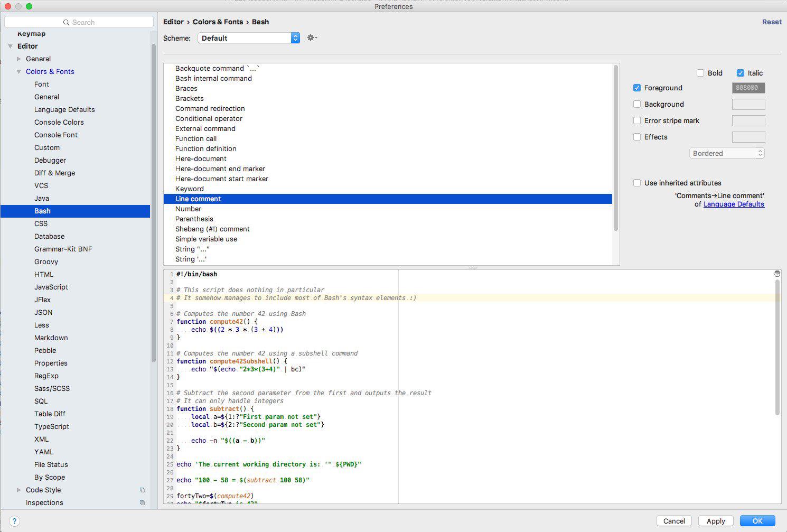Click the project-level icon beside Code Style
This screenshot has width=787, height=532.
coord(142,490)
